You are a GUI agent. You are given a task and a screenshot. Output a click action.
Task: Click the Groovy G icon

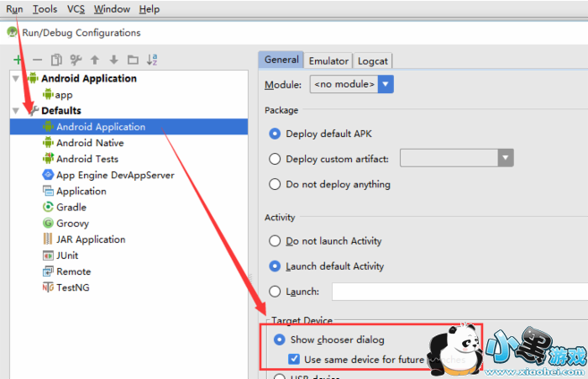(48, 224)
